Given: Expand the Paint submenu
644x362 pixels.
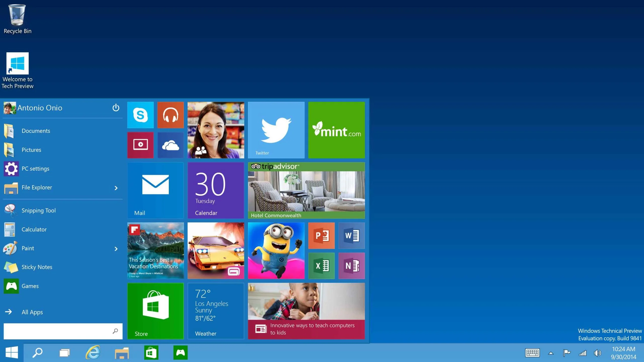Looking at the screenshot, I should click(116, 248).
